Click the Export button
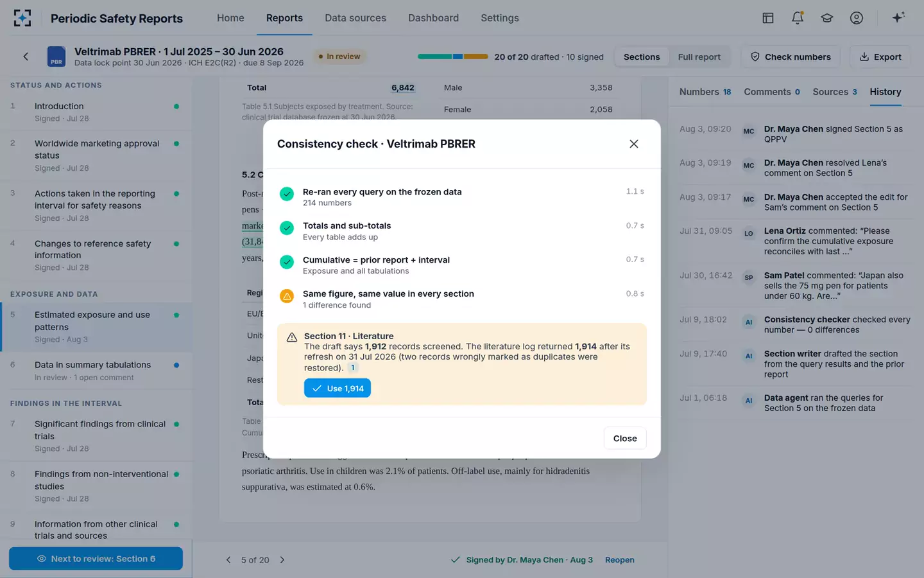The image size is (924, 578). [x=880, y=57]
